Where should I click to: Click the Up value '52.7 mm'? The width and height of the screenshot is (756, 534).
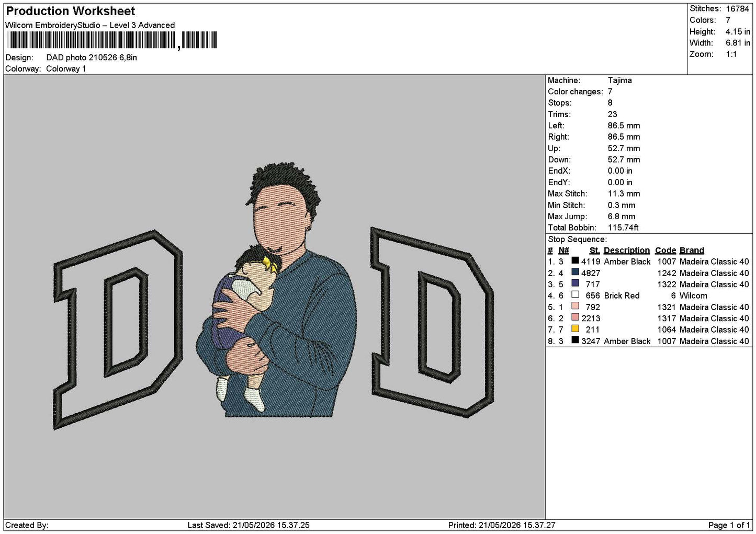[624, 149]
